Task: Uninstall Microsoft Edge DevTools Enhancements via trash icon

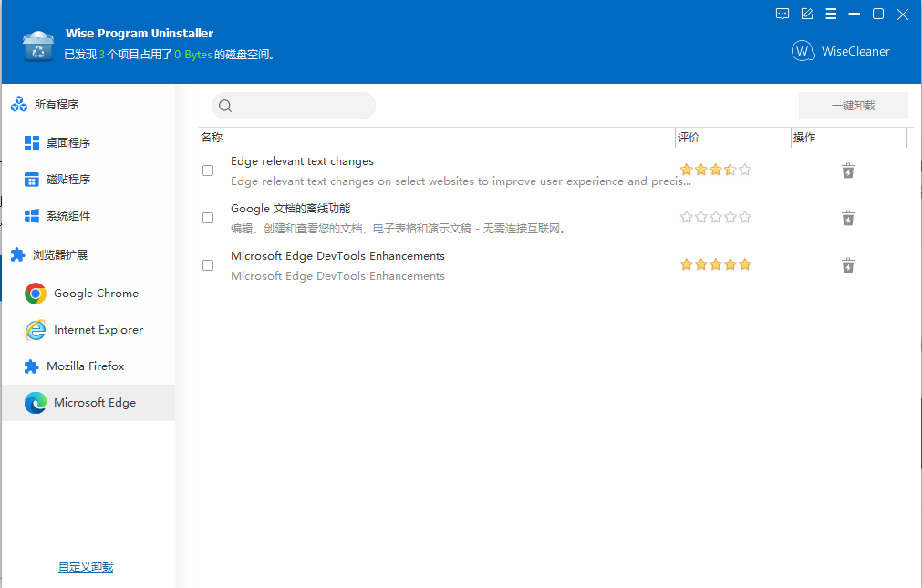Action: [x=848, y=265]
